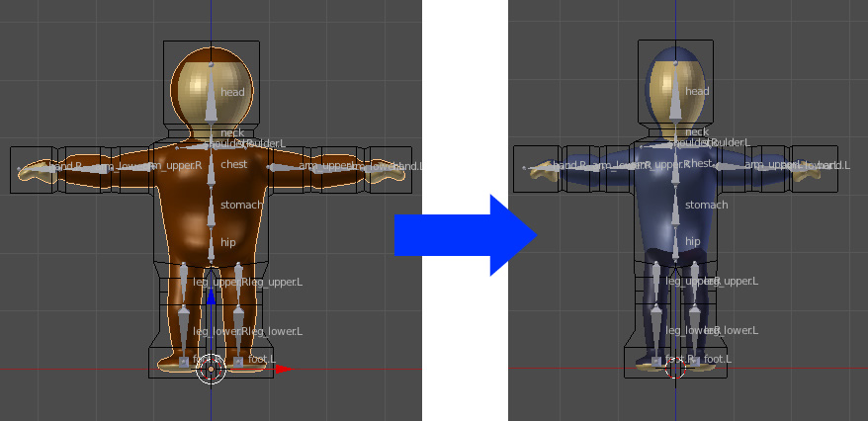The image size is (868, 421).
Task: Click the 'head' label in the blue-suit viewport
Action: [697, 91]
